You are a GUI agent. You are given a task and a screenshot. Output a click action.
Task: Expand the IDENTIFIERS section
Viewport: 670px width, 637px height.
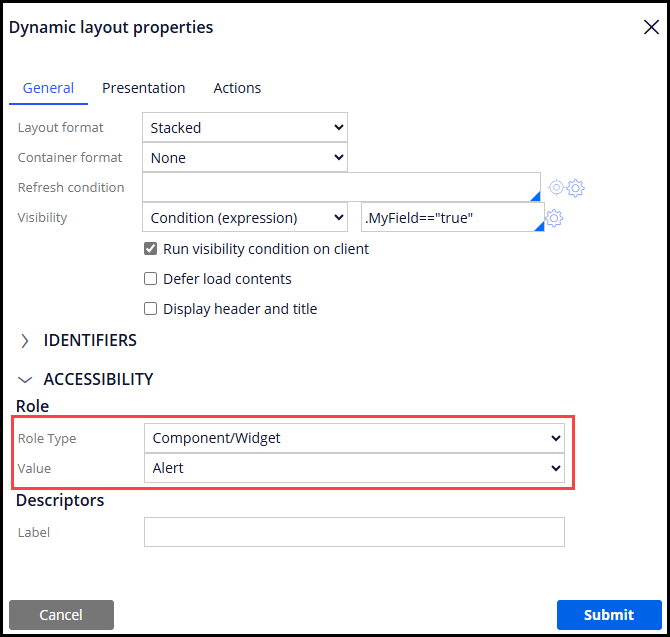tap(25, 341)
